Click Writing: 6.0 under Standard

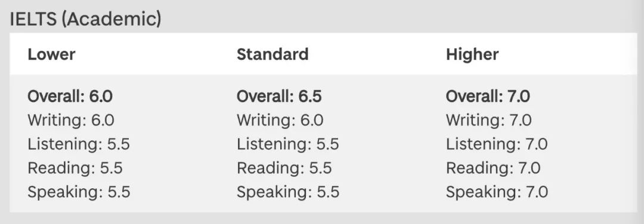point(280,120)
